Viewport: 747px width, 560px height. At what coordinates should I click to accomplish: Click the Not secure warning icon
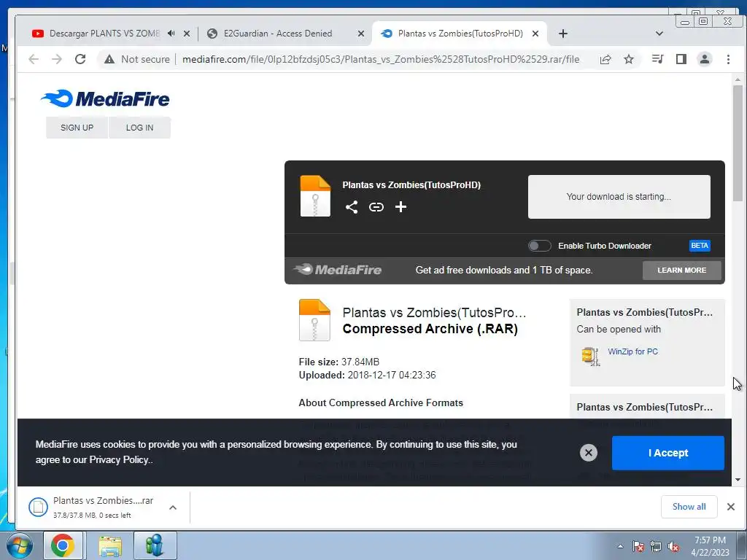pos(109,59)
